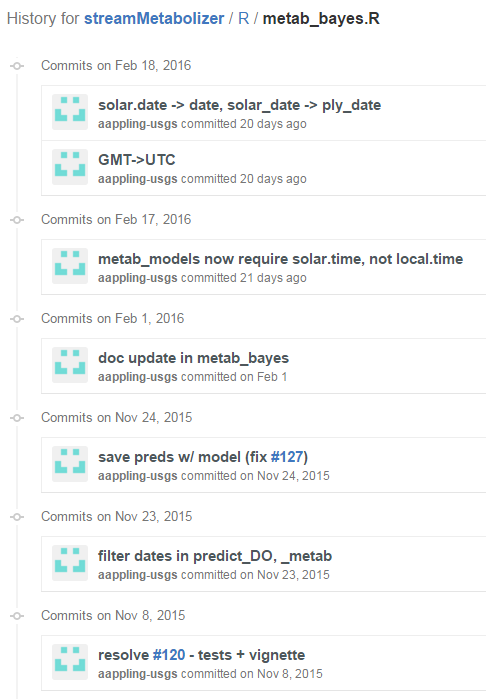
Task: Open 'metab_models now require solar.time' commit
Action: pos(280,259)
